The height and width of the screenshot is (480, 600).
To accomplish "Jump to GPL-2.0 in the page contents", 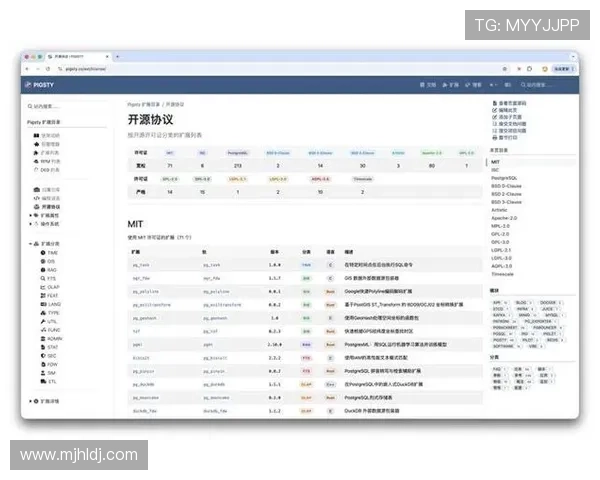I will click(500, 234).
